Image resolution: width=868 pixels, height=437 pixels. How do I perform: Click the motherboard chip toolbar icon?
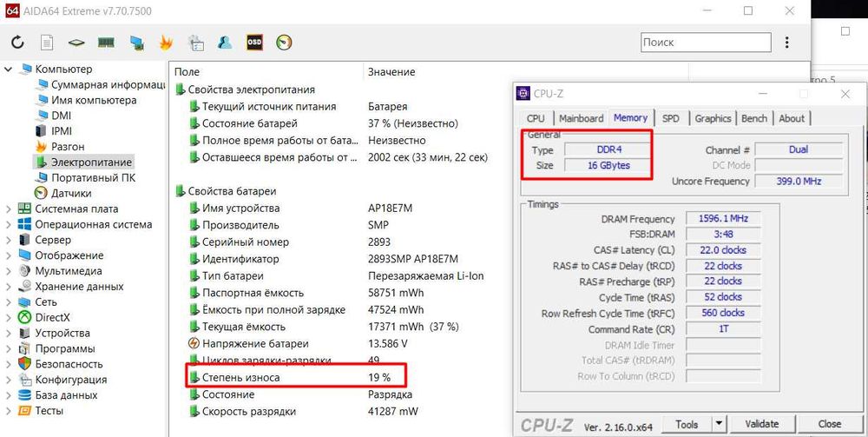tap(76, 43)
